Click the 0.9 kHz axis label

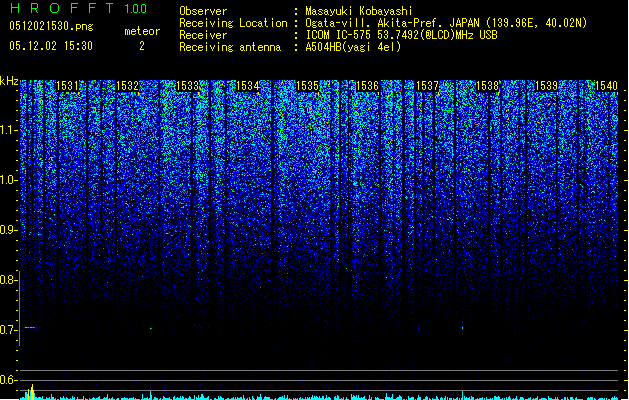point(8,230)
